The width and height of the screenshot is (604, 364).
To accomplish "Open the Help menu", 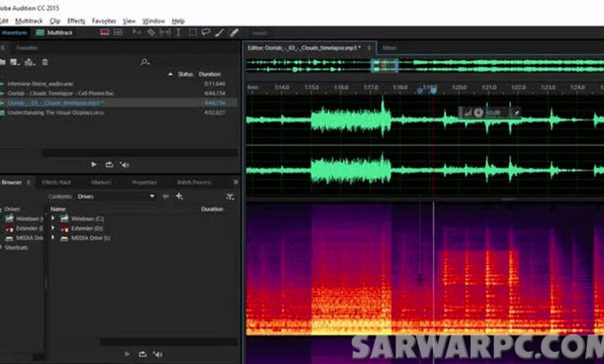I will 178,21.
